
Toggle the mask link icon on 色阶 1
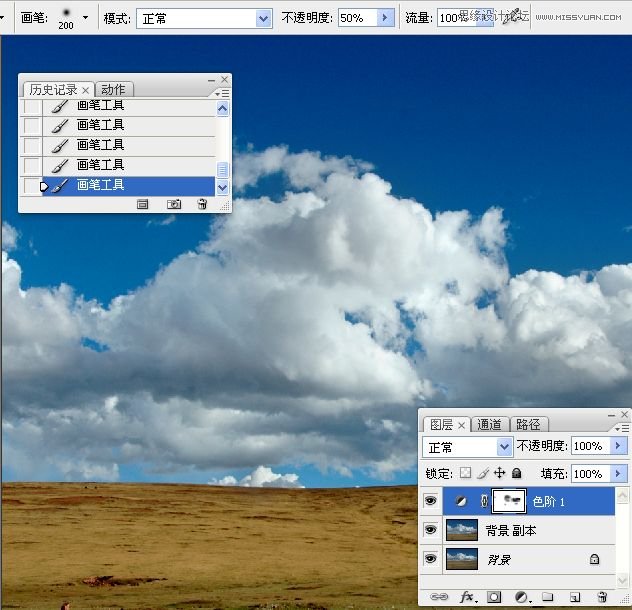[x=484, y=501]
